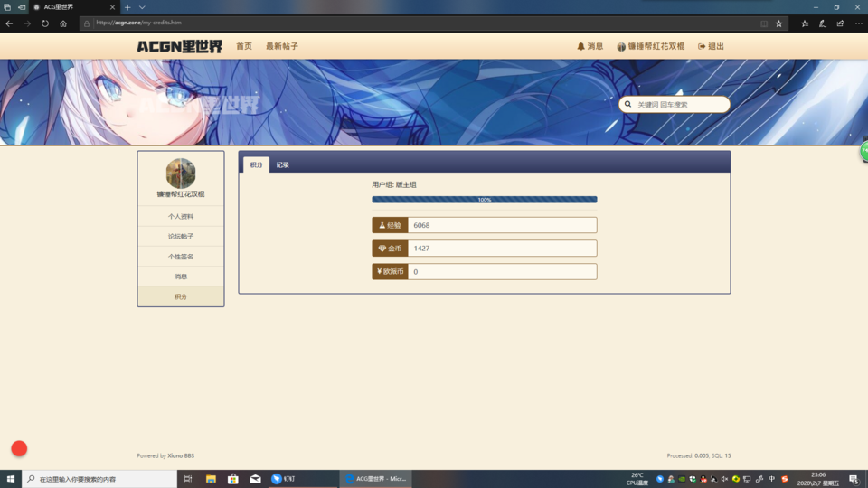Viewport: 868px width, 488px height.
Task: Click the 金币 value field 1427
Action: click(502, 249)
